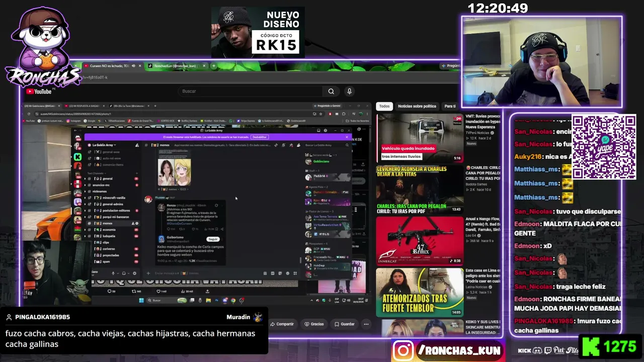Open more actions ellipsis beside Guardar
The height and width of the screenshot is (362, 644).
366,324
